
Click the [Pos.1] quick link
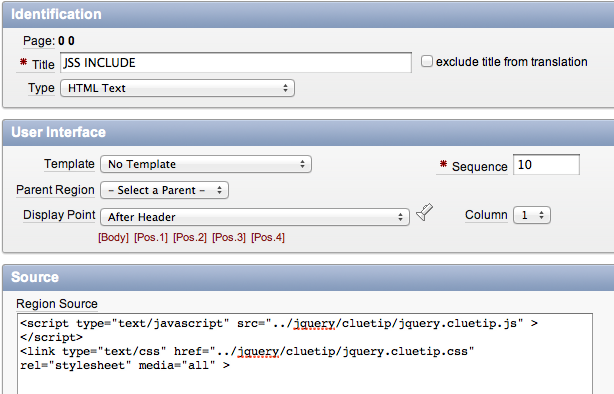(x=151, y=237)
